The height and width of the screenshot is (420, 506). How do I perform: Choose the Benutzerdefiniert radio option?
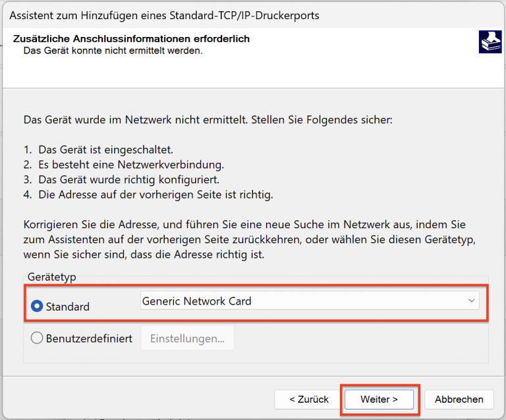(37, 338)
